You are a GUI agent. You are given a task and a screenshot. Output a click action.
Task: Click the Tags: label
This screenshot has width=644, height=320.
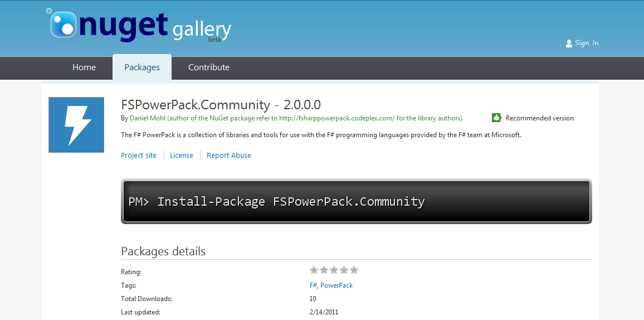click(x=129, y=285)
